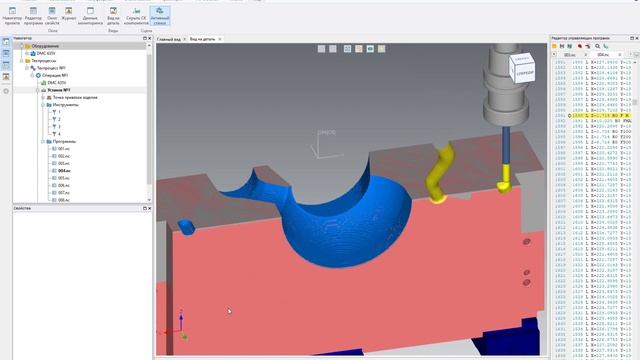Screen dimensions: 640x360
Task: Expand the Точка привязки изделия node
Action: tap(43, 98)
